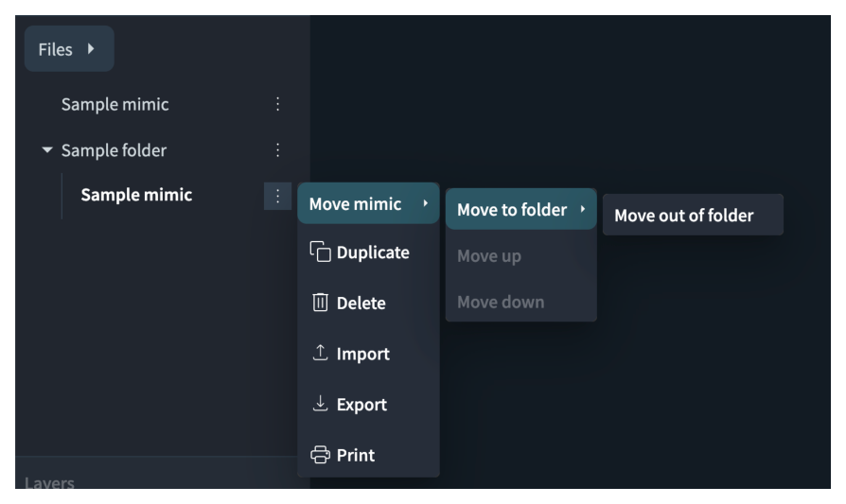Choose Move mimic in the context menu
The width and height of the screenshot is (846, 504).
tap(368, 203)
